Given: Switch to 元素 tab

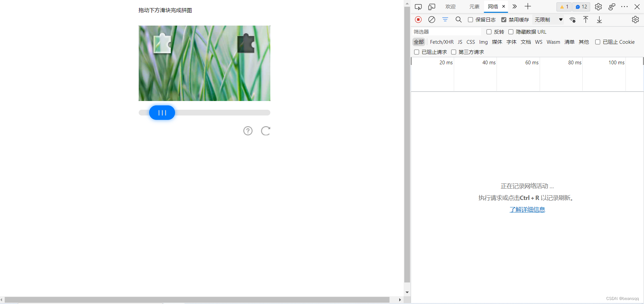Looking at the screenshot, I should click(x=474, y=7).
